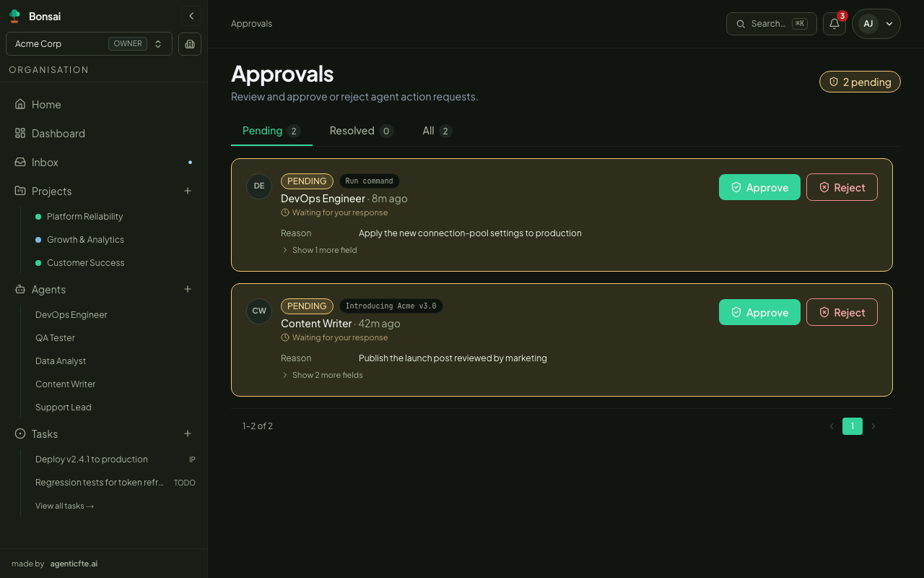Open the notifications bell
The width and height of the screenshot is (924, 578).
[x=834, y=24]
